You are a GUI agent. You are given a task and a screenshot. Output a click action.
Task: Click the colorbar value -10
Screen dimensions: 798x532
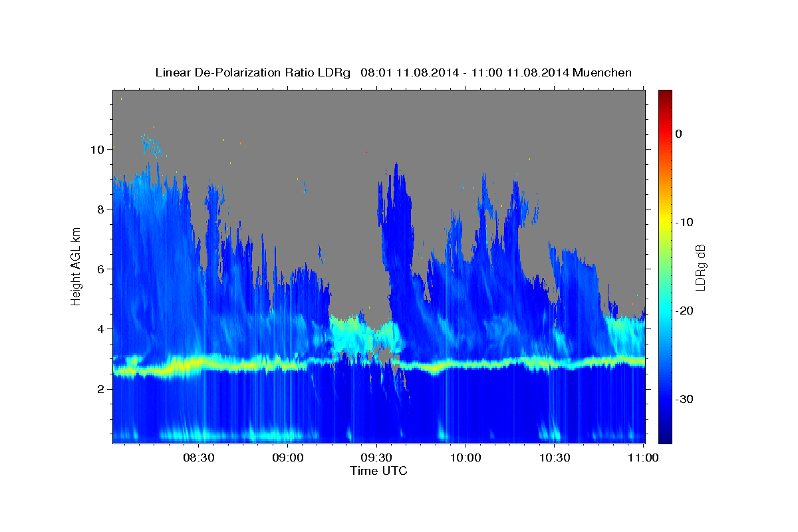[x=684, y=222]
